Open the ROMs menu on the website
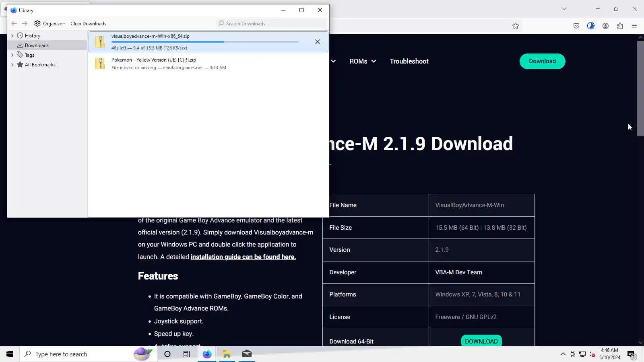 tap(363, 61)
